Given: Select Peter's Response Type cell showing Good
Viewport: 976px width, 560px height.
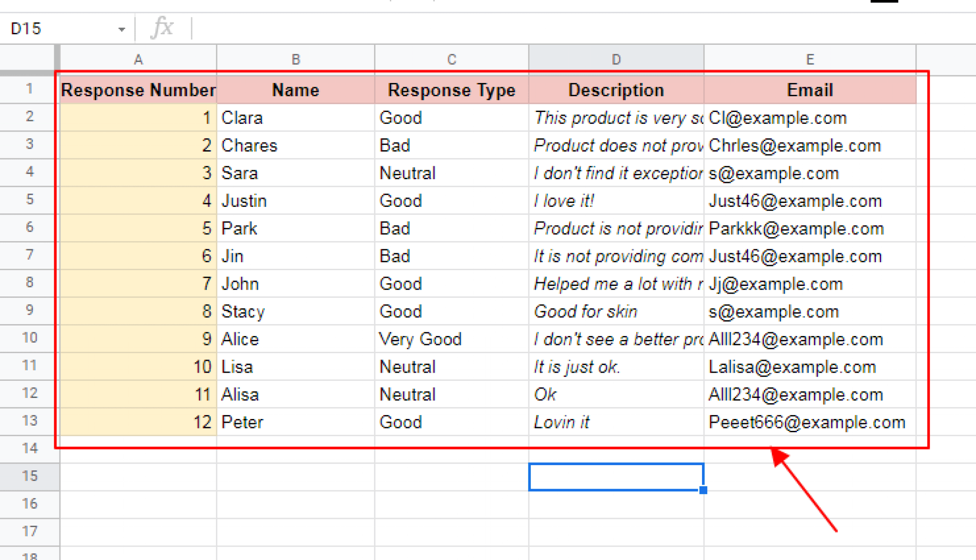Looking at the screenshot, I should coord(451,422).
